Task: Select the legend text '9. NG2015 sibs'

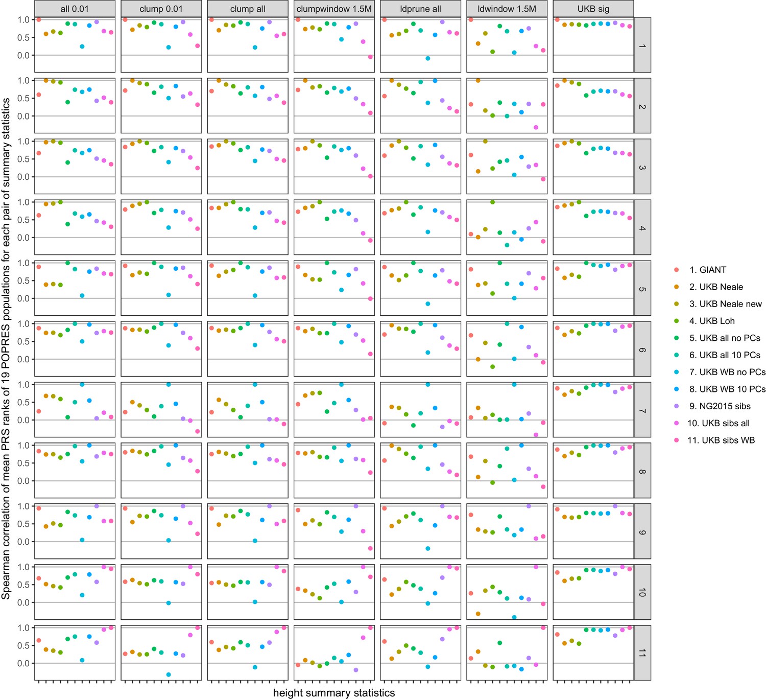Action: click(x=720, y=406)
